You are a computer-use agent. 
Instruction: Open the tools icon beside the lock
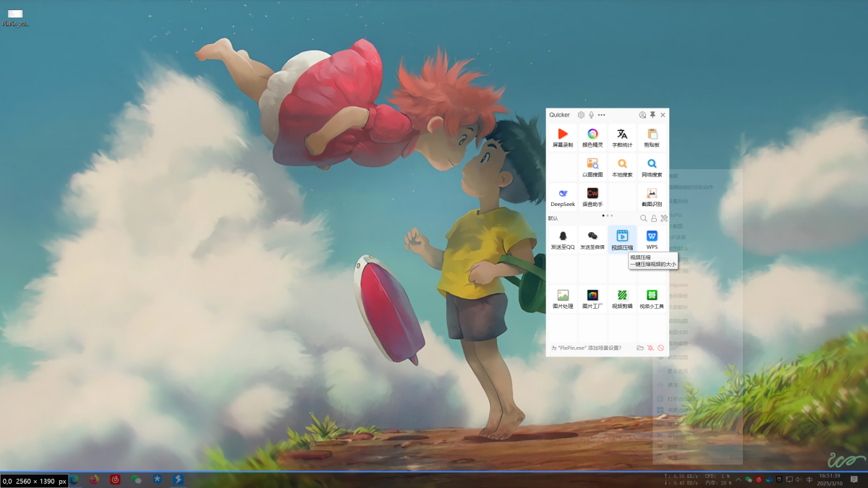[x=664, y=218]
